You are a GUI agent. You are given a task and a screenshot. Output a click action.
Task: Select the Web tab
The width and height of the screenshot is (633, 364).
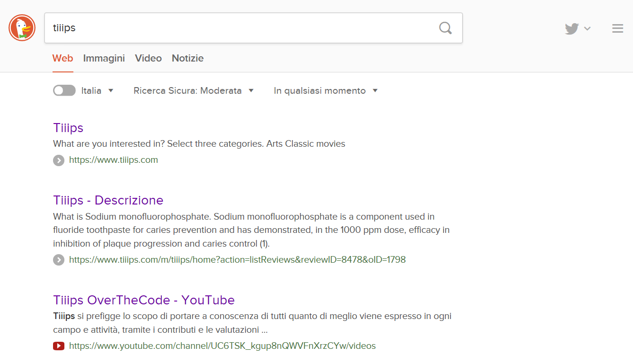point(62,58)
